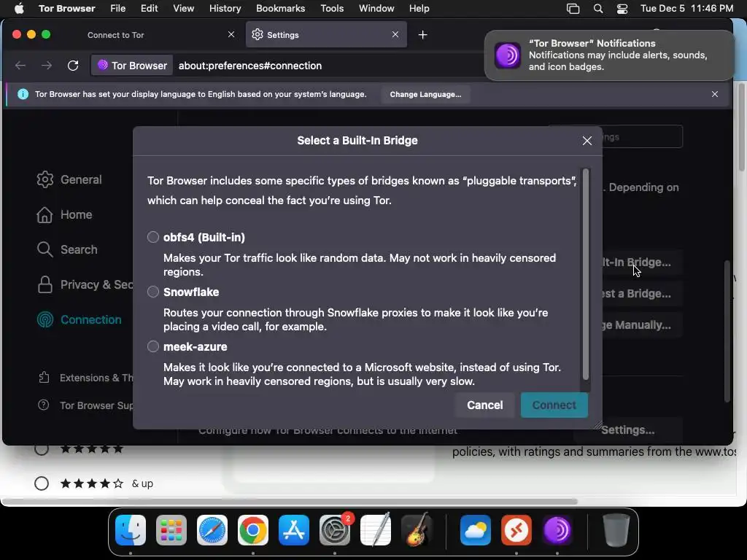Viewport: 747px width, 560px height.
Task: Open the Help menu
Action: [x=419, y=8]
